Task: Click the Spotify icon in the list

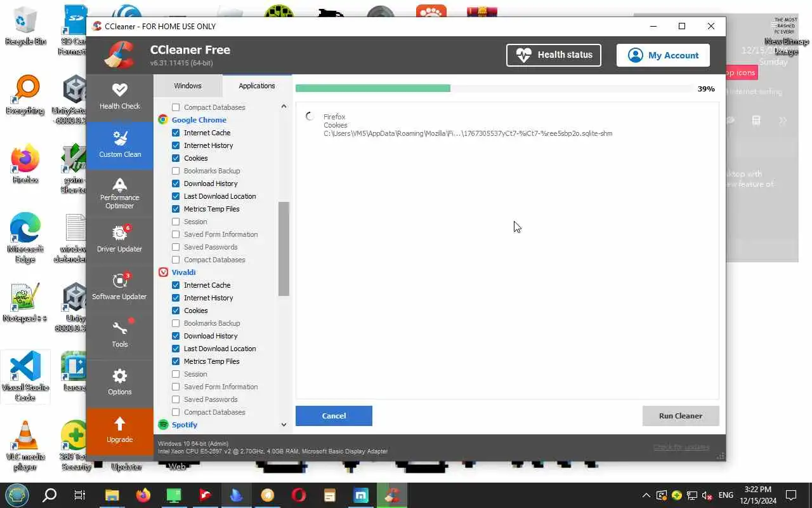Action: 163,424
